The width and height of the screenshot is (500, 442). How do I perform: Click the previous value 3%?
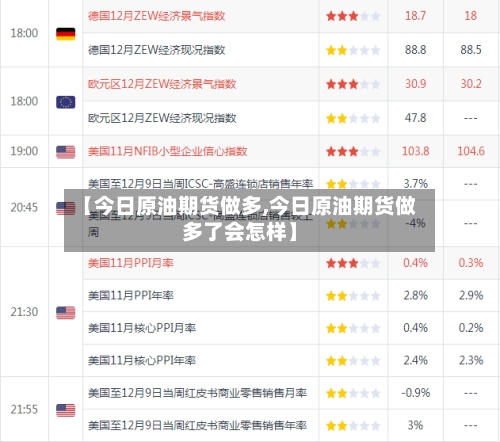tap(415, 425)
